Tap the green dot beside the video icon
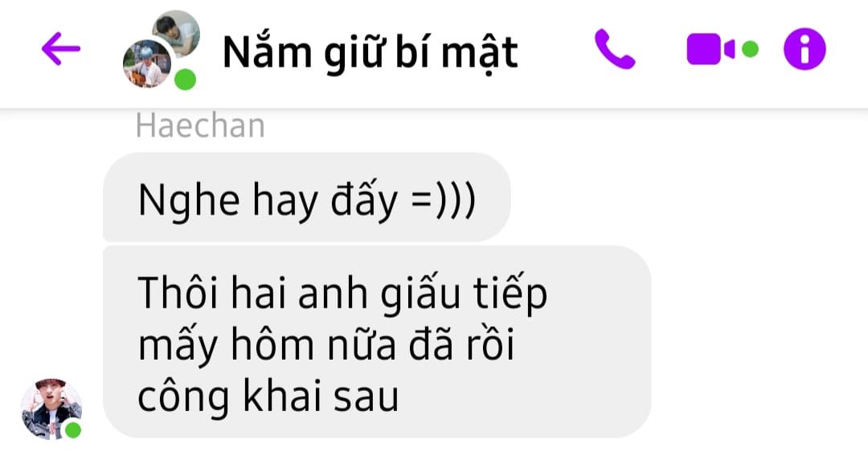 750,49
